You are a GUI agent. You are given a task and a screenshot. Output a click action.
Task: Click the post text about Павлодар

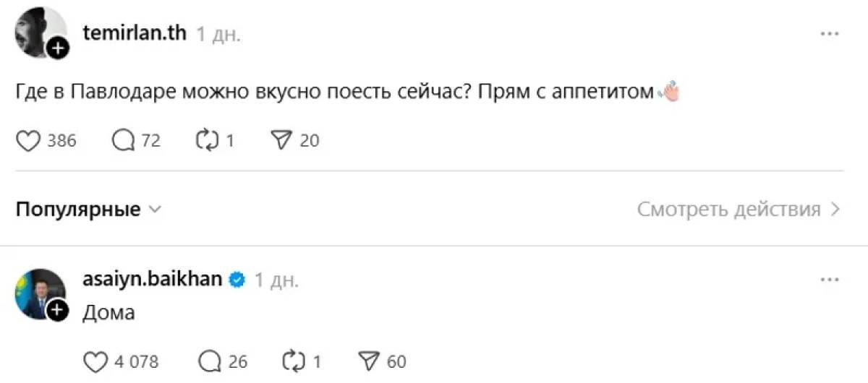[x=333, y=93]
